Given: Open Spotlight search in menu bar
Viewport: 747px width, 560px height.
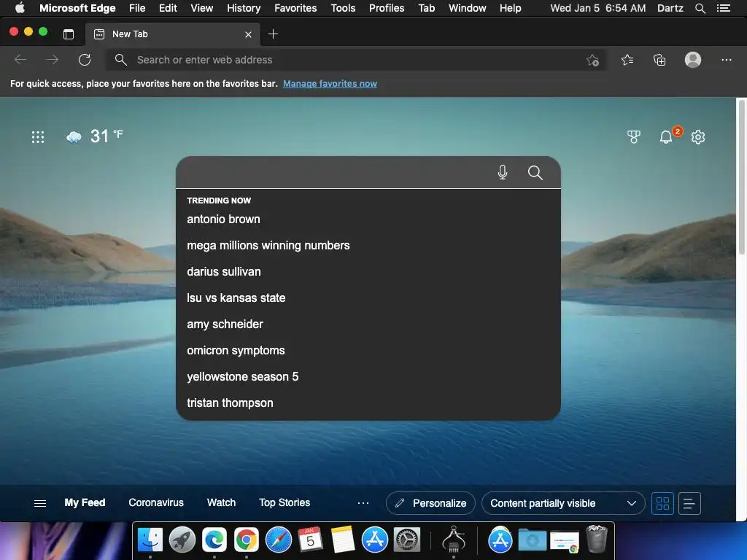Looking at the screenshot, I should click(x=700, y=8).
